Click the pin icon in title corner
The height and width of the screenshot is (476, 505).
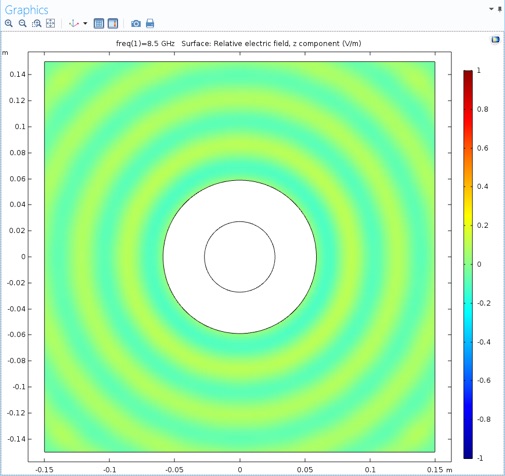[500, 9]
